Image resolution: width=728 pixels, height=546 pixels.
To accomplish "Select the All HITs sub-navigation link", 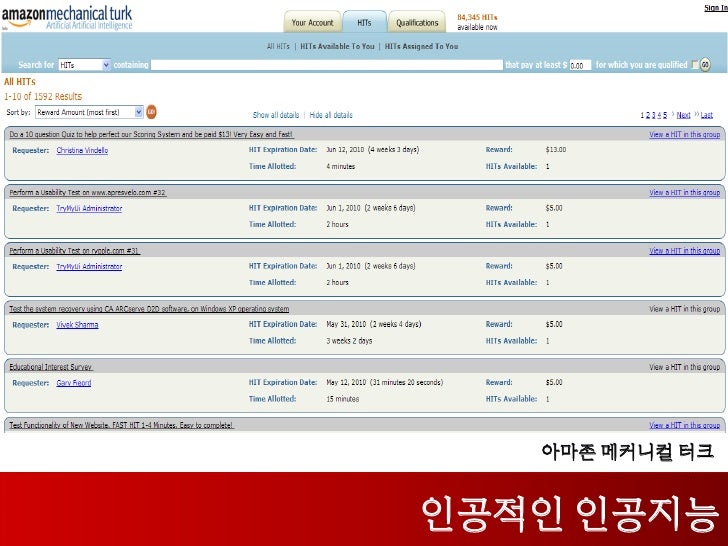I will click(x=278, y=46).
